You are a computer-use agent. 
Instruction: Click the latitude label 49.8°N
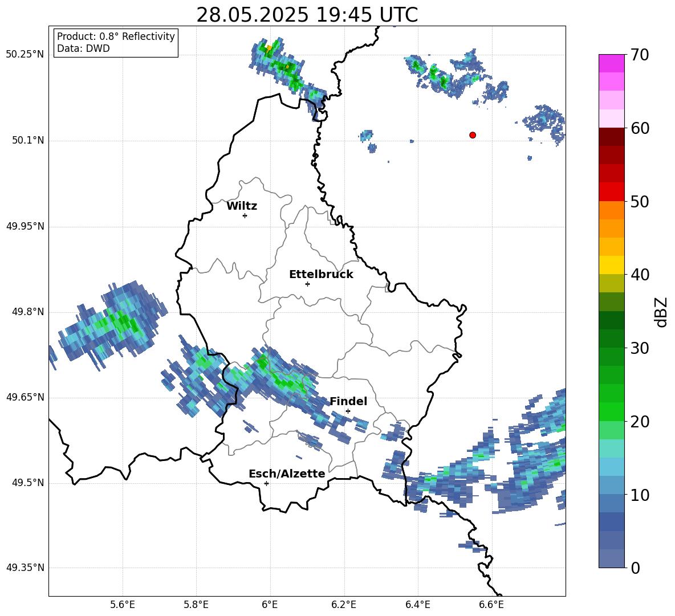pos(28,312)
